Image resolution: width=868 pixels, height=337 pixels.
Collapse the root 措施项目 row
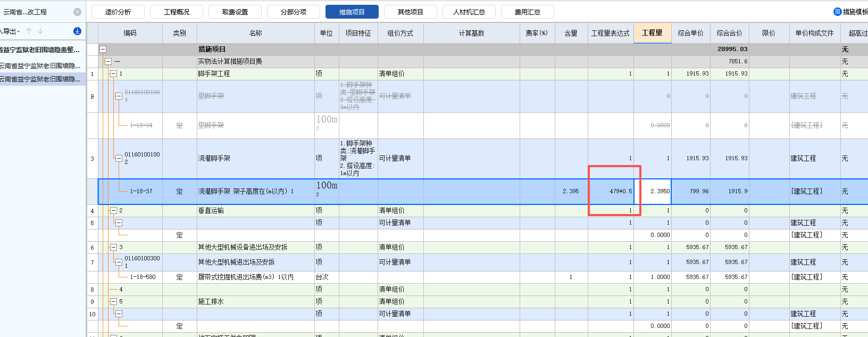pos(103,49)
